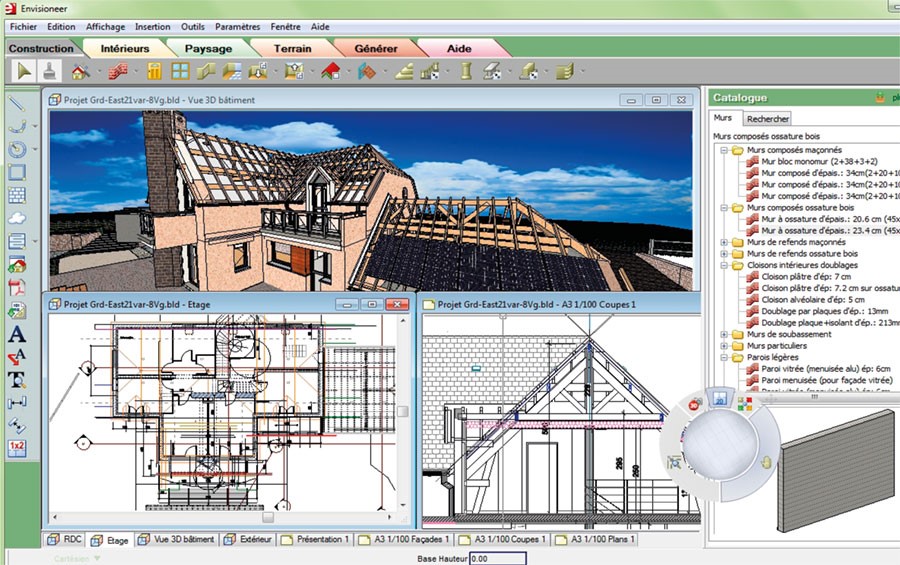Switch to the Paysage tab
This screenshot has width=900, height=565.
(208, 48)
